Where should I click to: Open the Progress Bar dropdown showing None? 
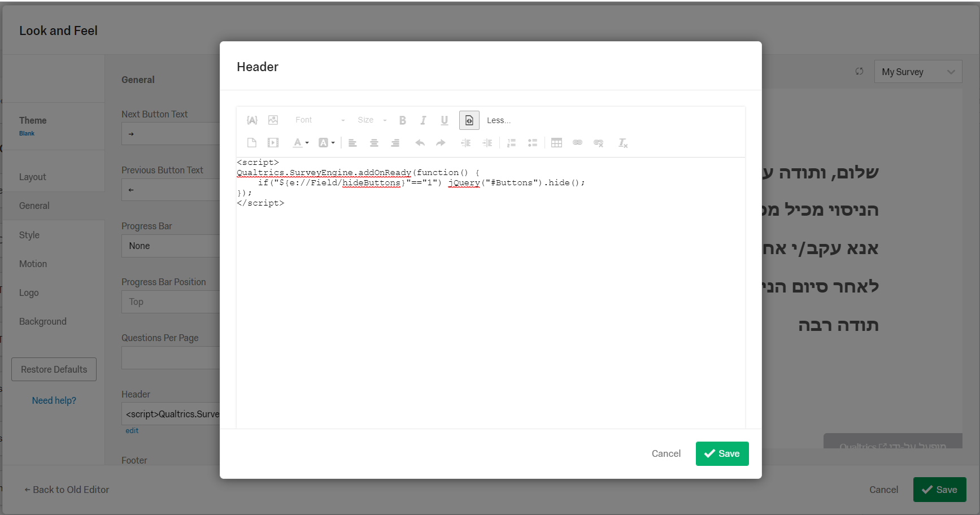171,246
